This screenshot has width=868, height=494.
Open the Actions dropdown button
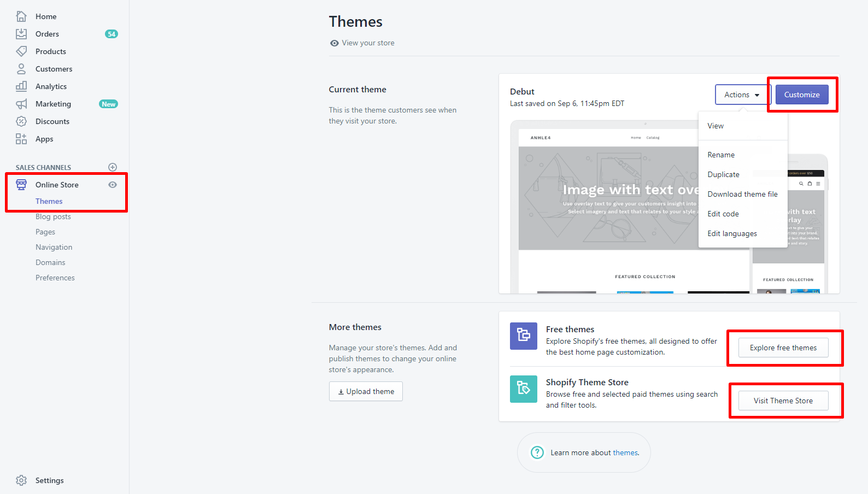(x=742, y=95)
